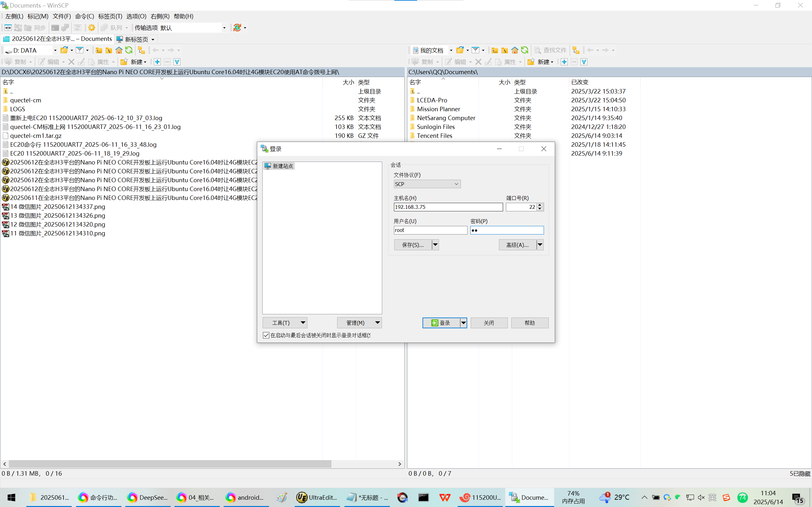Image resolution: width=812 pixels, height=507 pixels.
Task: Switch to the 新标签页 tab
Action: click(x=135, y=39)
